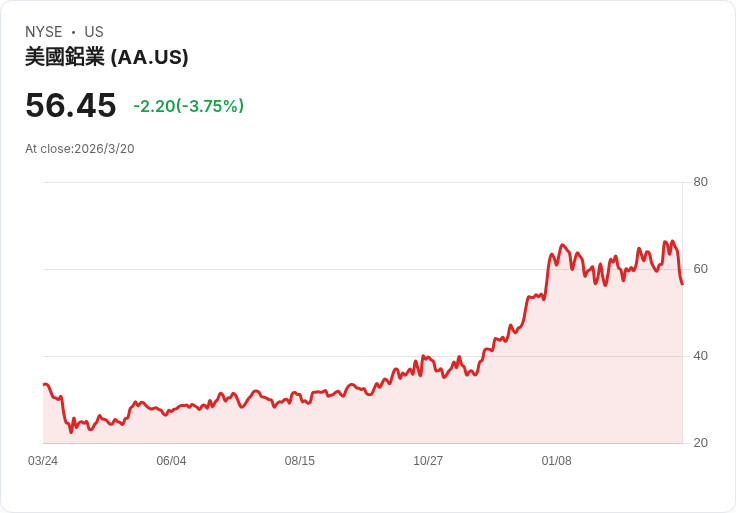Viewport: 736px width, 513px height.
Task: Click the NYSE exchange label
Action: point(43,32)
